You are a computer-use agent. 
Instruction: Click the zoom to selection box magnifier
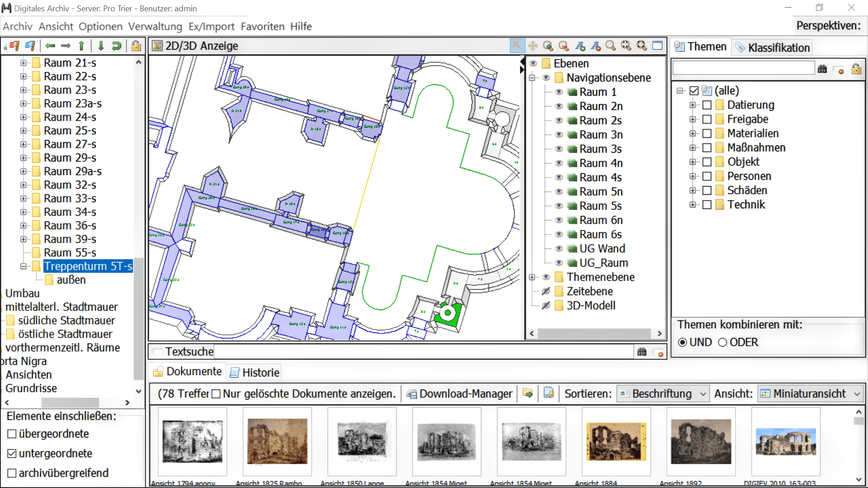(x=642, y=46)
